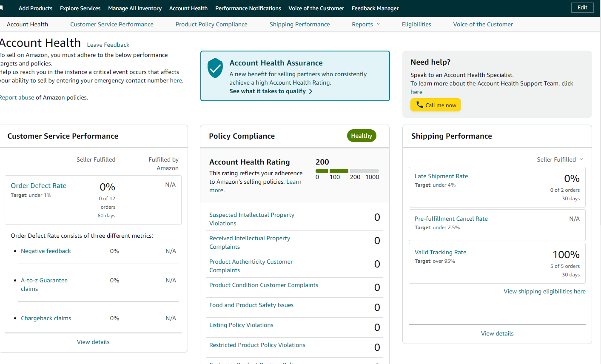Open Add Products in the top bar

pyautogui.click(x=36, y=9)
